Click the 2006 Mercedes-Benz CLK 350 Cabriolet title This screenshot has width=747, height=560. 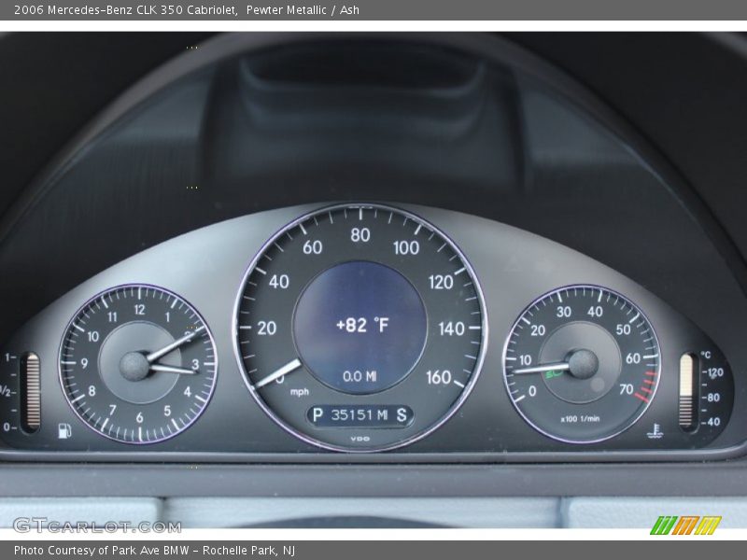126,9
